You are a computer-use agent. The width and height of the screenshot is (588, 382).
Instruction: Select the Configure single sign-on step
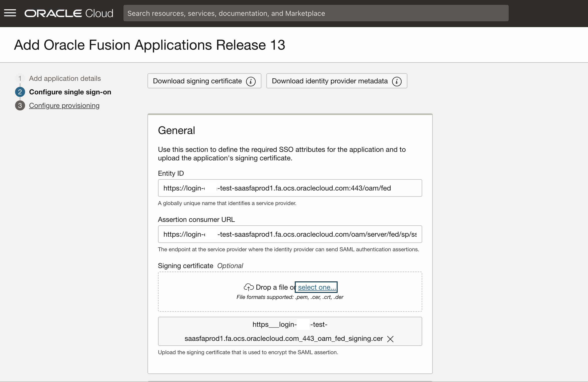[x=70, y=92]
